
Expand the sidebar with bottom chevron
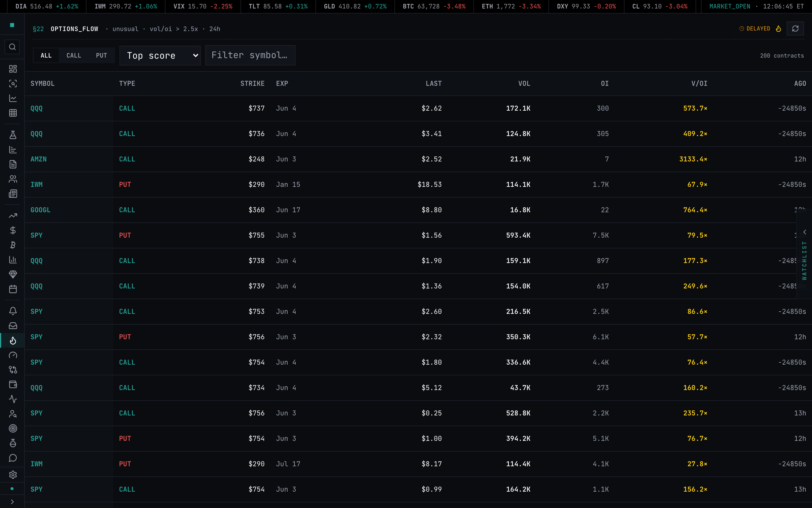pos(12,502)
